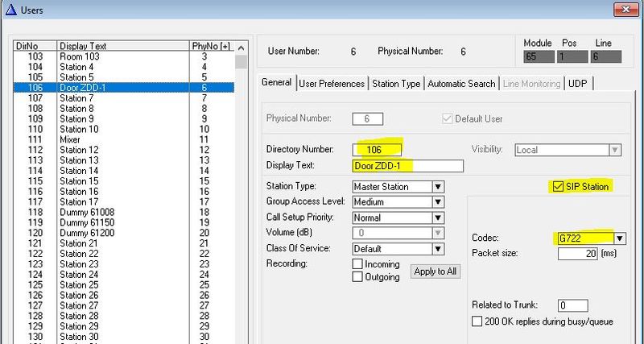Select Station 12 row in user list
644x344 pixels.
(124, 150)
